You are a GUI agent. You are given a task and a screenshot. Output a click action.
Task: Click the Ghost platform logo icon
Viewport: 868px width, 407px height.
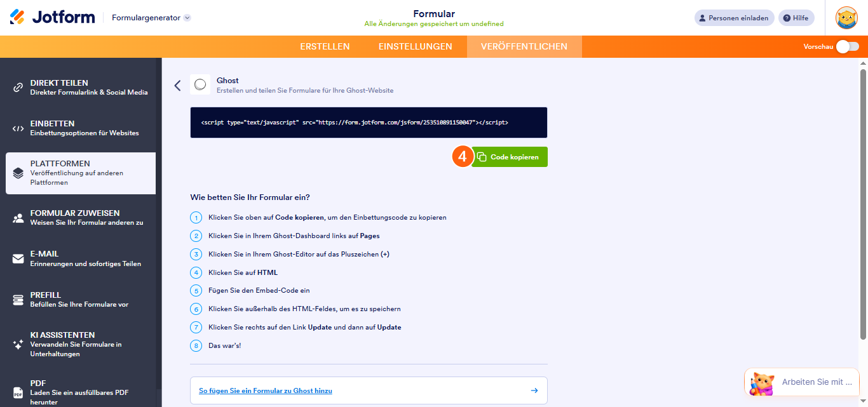coord(200,84)
